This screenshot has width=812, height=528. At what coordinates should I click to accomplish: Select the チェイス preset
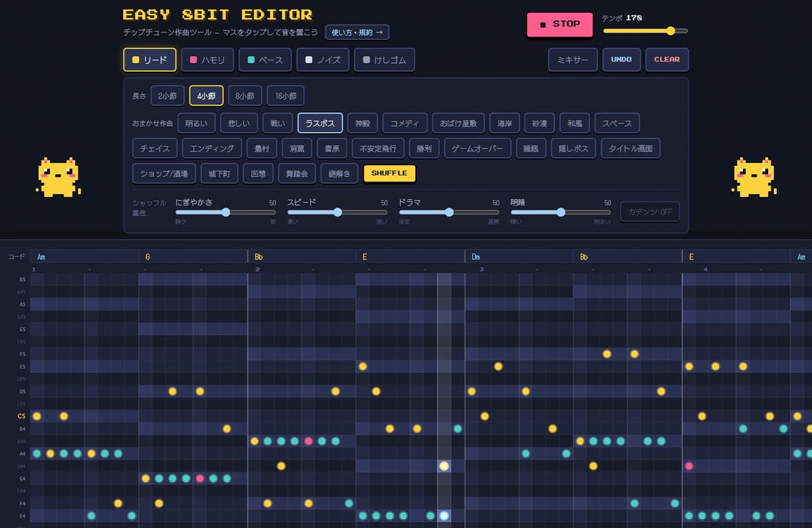[x=155, y=148]
